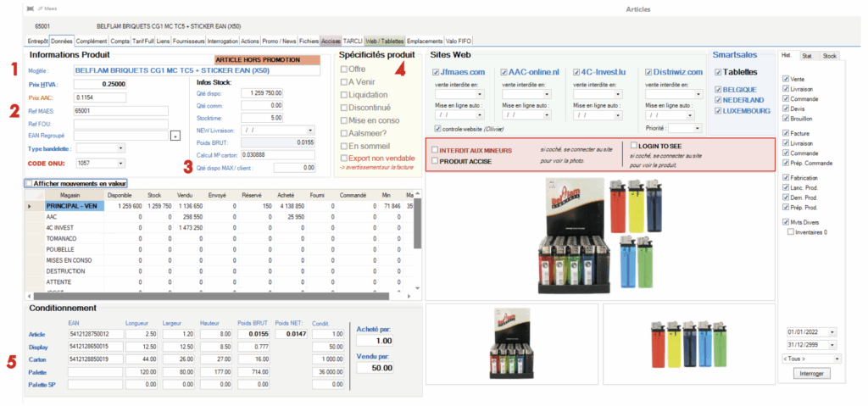Screen dimensions: 868x406
Task: Open the Priorité dropdown under Distriwiz.com
Action: 692,130
